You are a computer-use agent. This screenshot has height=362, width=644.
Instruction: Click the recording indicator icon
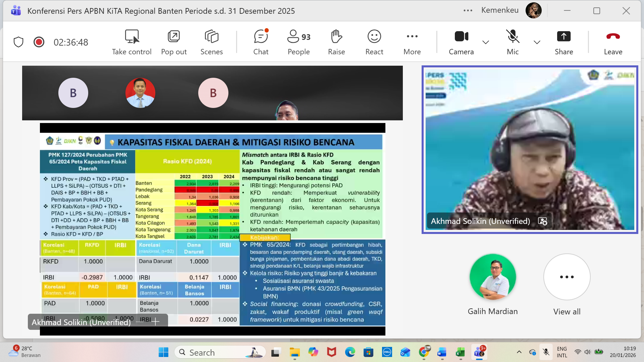click(x=39, y=42)
